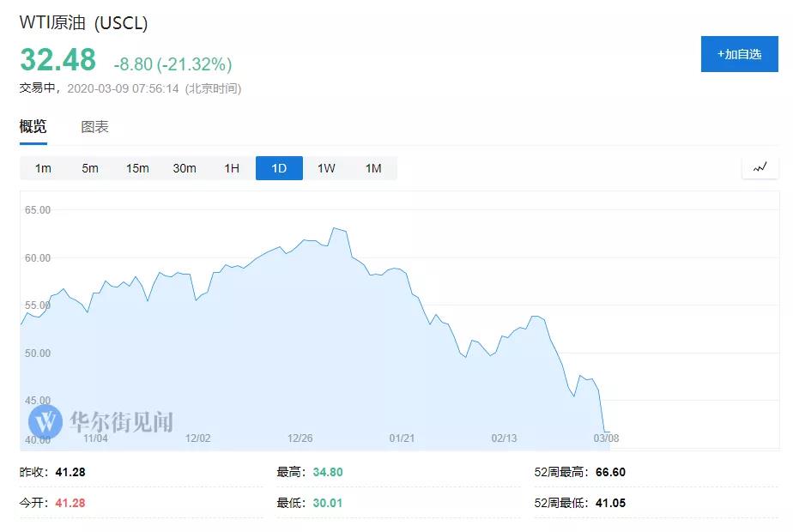Switch to the 概览 overview tab
This screenshot has height=532, width=793.
33,127
